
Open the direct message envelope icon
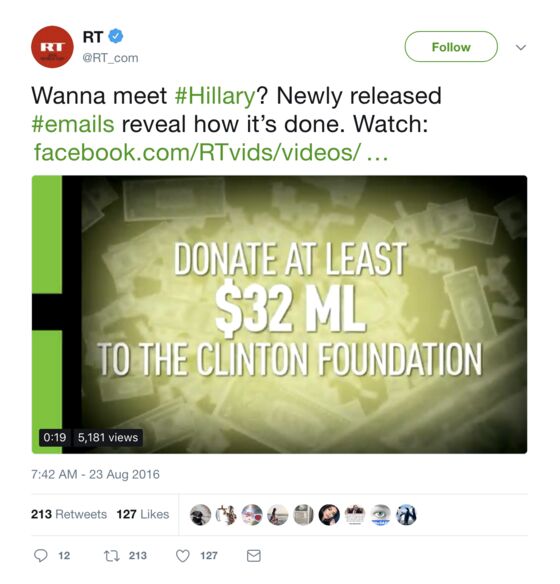[254, 556]
